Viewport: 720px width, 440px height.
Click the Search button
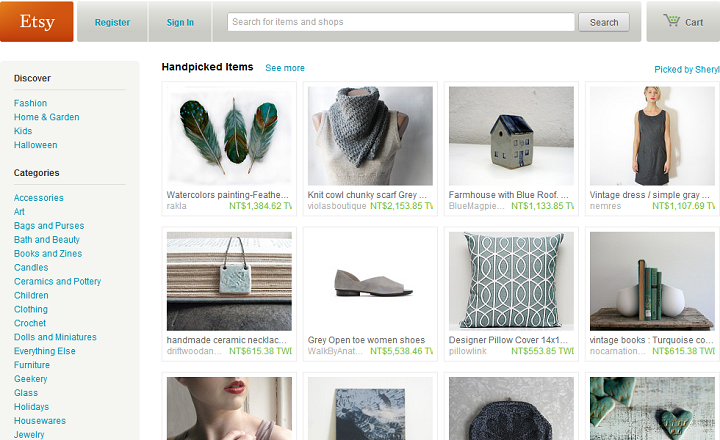pos(604,22)
